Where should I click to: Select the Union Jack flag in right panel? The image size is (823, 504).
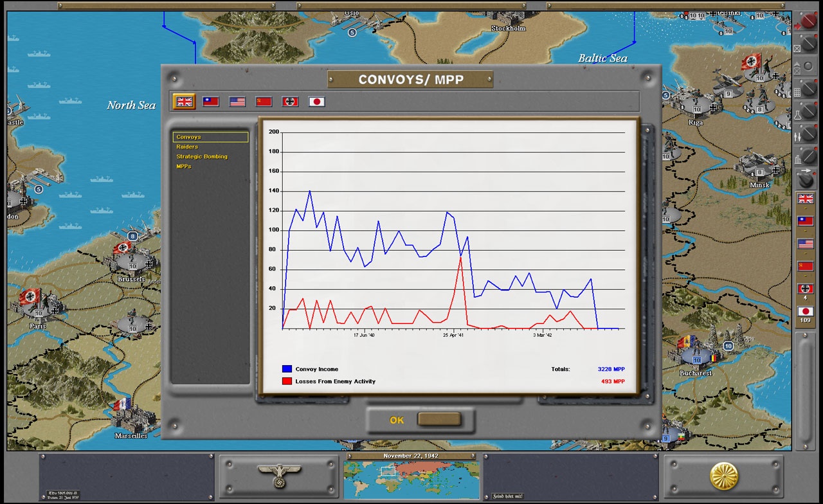click(x=805, y=199)
